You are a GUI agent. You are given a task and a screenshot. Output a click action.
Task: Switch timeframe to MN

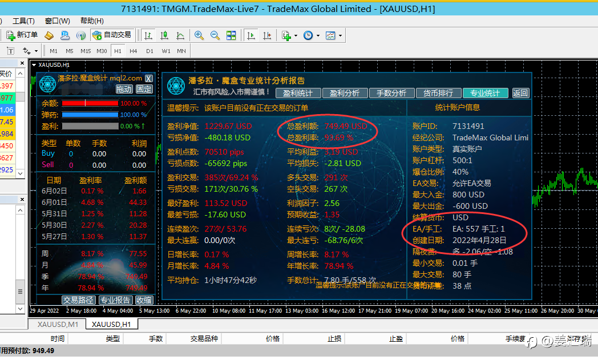[181, 51]
